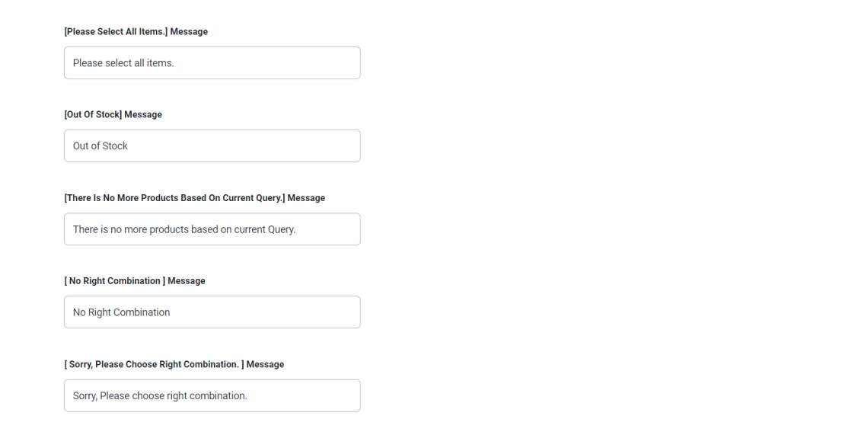Click the No More Products message field
Viewport: 868px width, 435px height.
212,229
